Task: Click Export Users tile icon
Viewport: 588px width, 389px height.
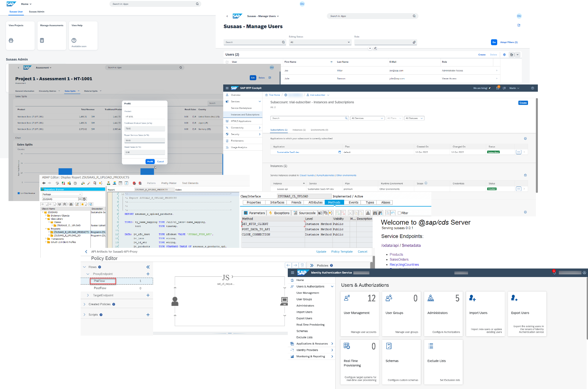Action: (514, 298)
